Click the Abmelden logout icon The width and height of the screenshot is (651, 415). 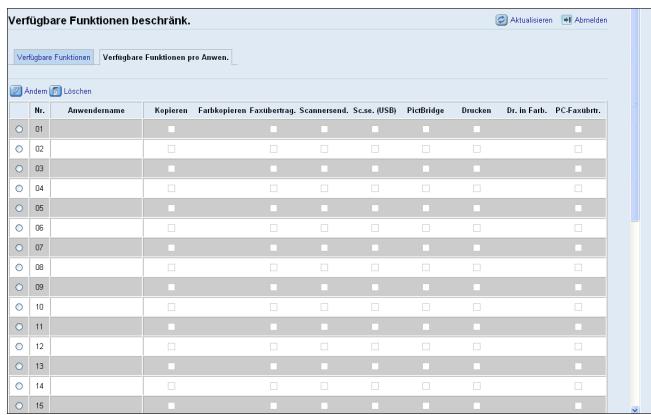pos(567,20)
